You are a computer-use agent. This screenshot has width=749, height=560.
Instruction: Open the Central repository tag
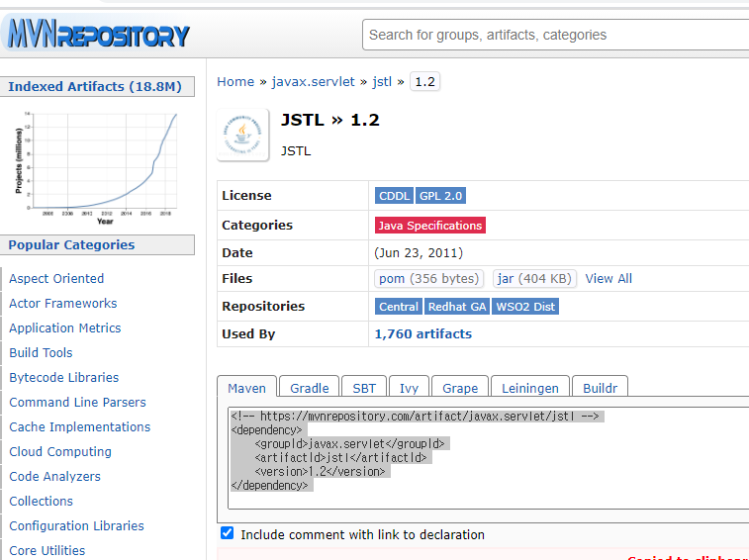(399, 307)
